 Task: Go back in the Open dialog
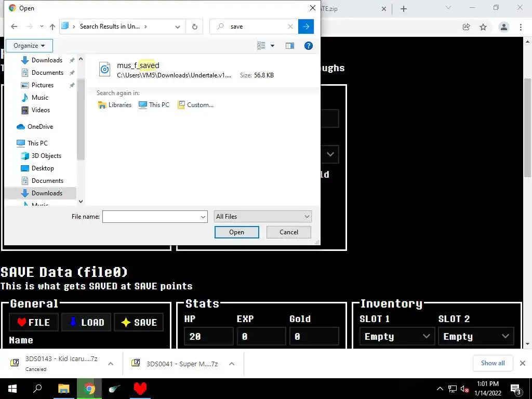pos(14,26)
